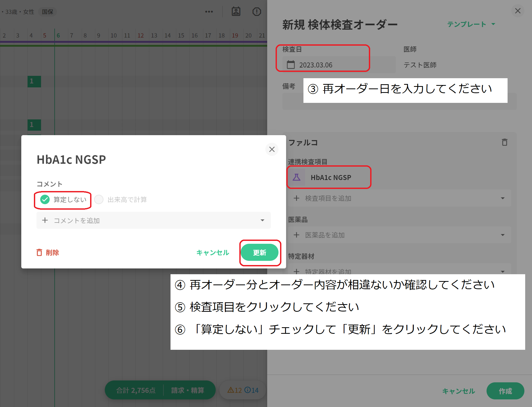Click the 作成 button

(505, 391)
